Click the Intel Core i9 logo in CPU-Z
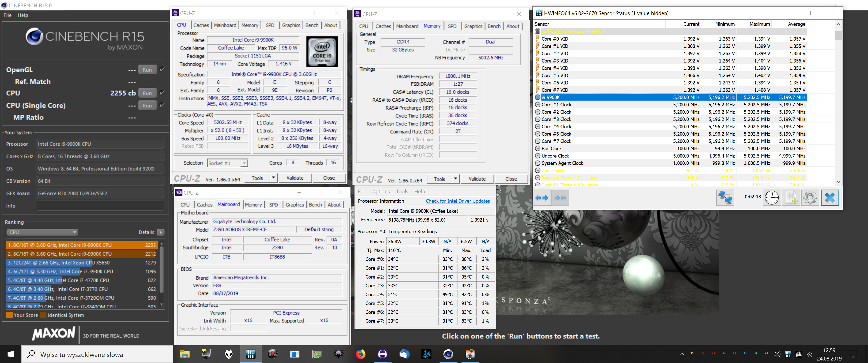This screenshot has height=363, width=868. click(x=322, y=52)
